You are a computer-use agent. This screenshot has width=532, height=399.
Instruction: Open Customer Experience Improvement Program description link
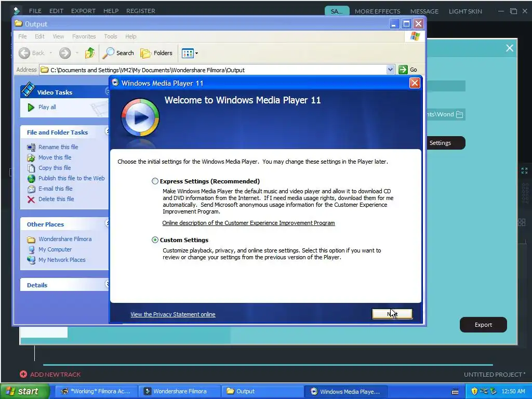248,223
